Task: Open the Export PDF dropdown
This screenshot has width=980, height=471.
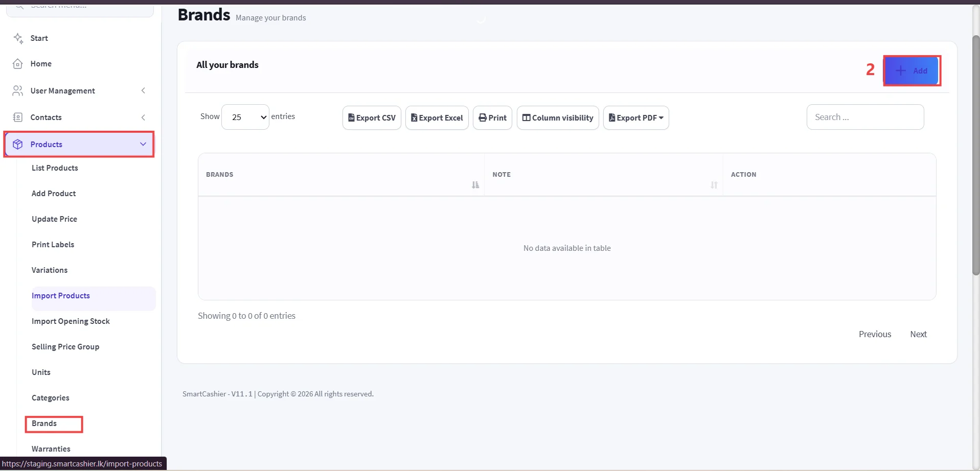Action: pos(636,117)
